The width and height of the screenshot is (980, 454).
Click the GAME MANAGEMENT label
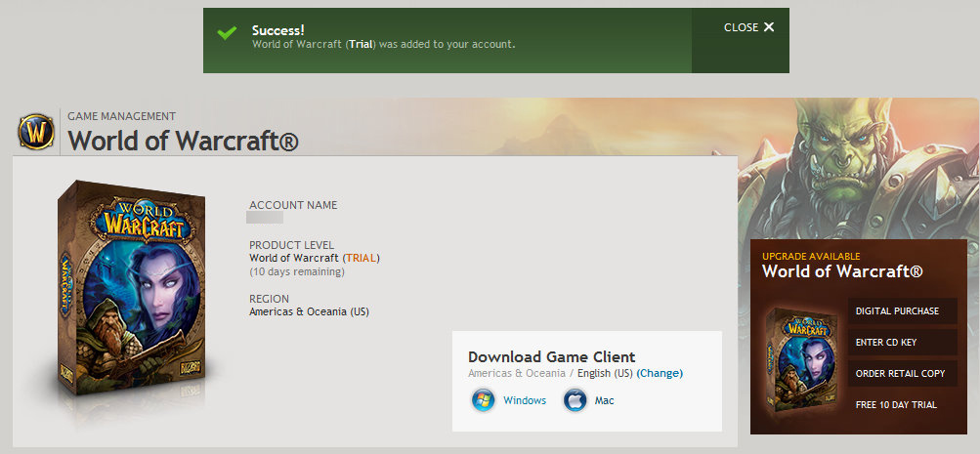click(x=121, y=116)
